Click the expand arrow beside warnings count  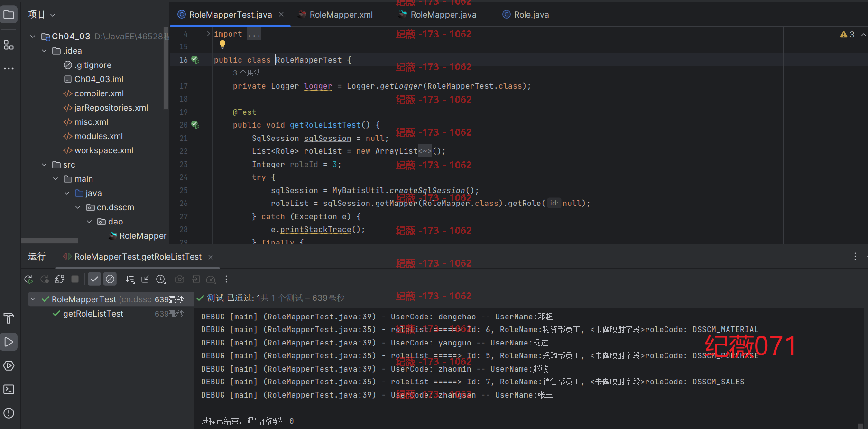[x=863, y=35]
